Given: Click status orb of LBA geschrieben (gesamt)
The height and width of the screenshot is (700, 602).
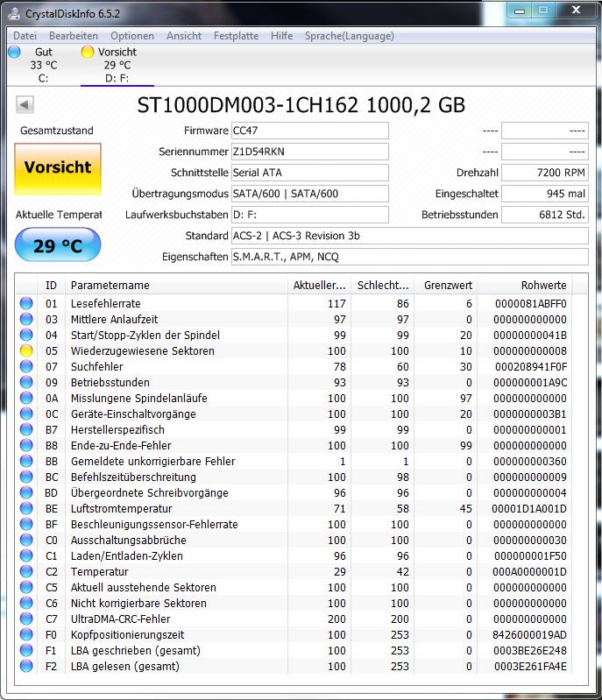Looking at the screenshot, I should coord(26,650).
